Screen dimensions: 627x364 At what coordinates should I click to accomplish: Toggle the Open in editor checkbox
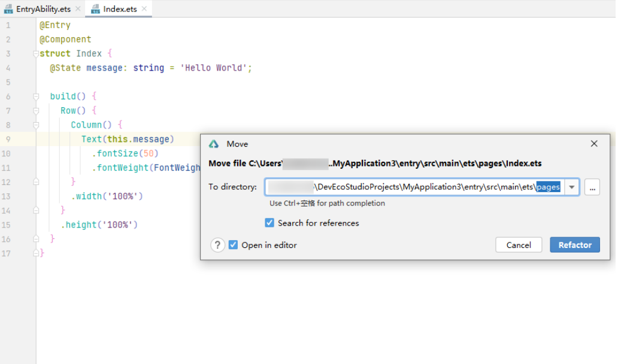(234, 245)
